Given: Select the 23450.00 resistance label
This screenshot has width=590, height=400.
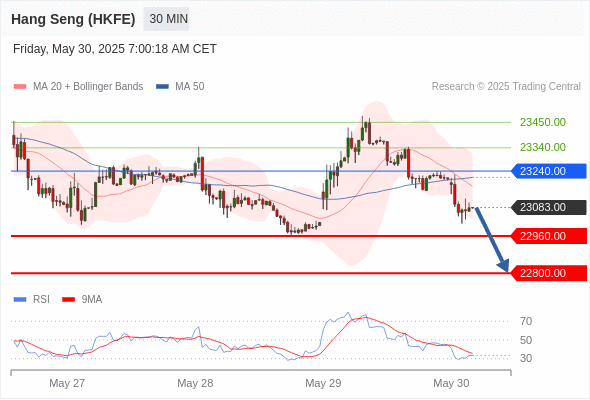Looking at the screenshot, I should pos(543,122).
